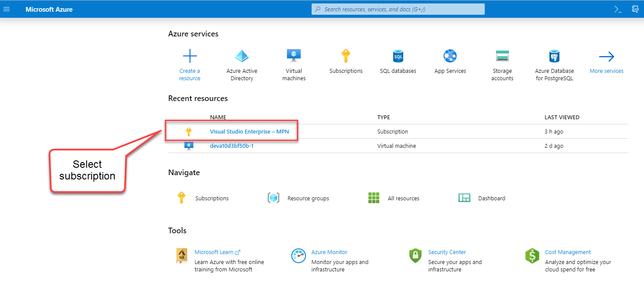Click the '3 h ago' last viewed cell

click(554, 131)
